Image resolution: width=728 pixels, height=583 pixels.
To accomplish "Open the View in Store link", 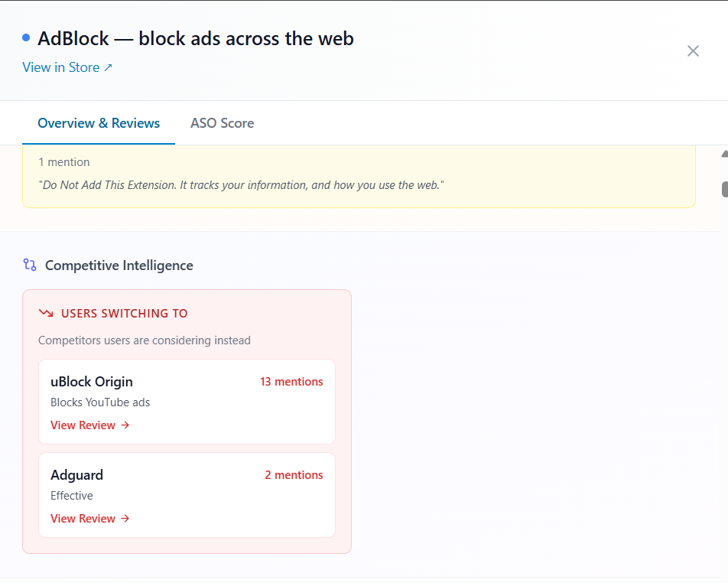I will click(61, 67).
